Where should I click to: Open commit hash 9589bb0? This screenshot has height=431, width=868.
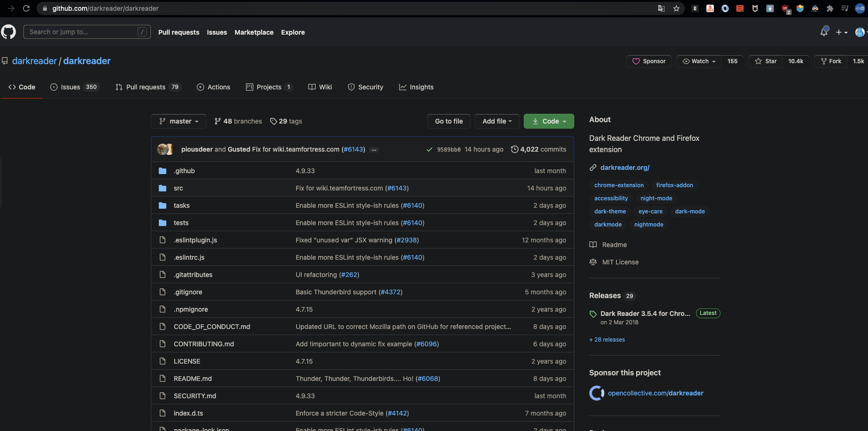coord(449,150)
